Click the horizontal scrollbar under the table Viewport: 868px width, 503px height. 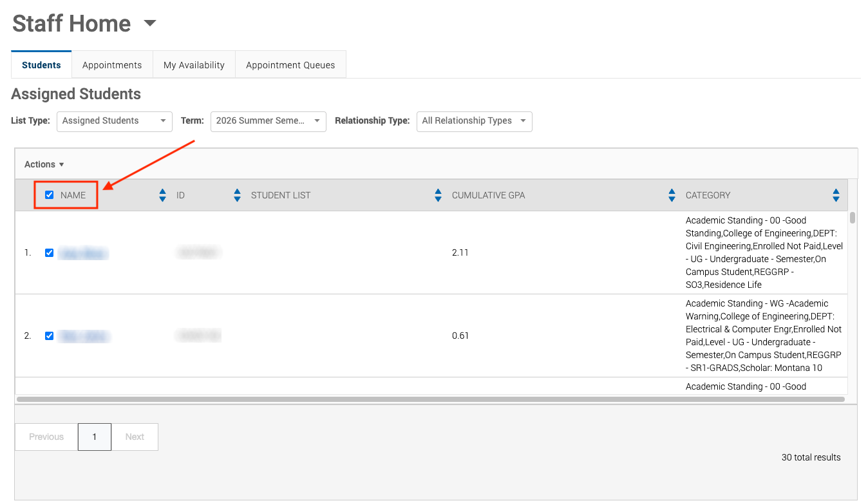tap(431, 399)
